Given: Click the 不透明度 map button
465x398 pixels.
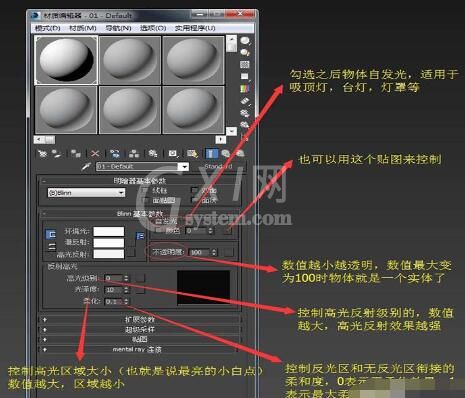Looking at the screenshot, I should (229, 252).
